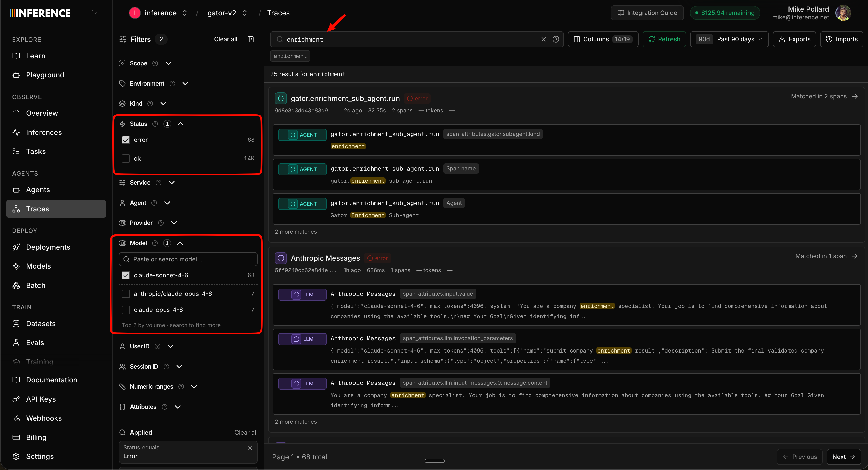868x470 pixels.
Task: Expand the Numeric ranges filter section
Action: 194,387
